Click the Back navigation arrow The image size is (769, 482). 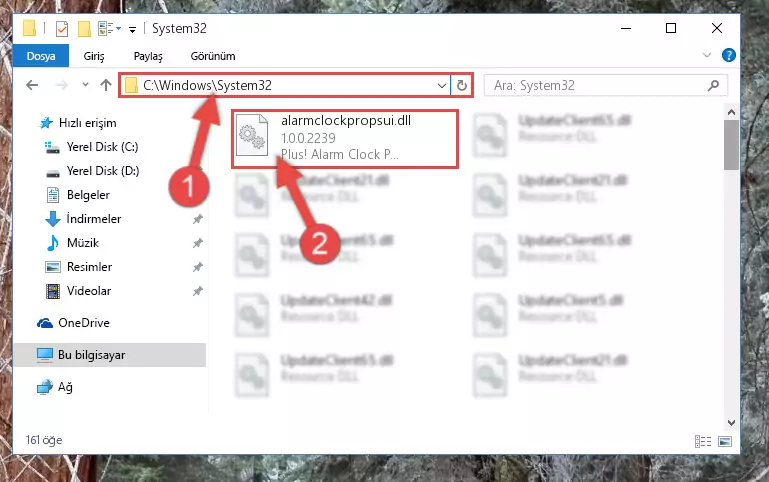point(32,85)
